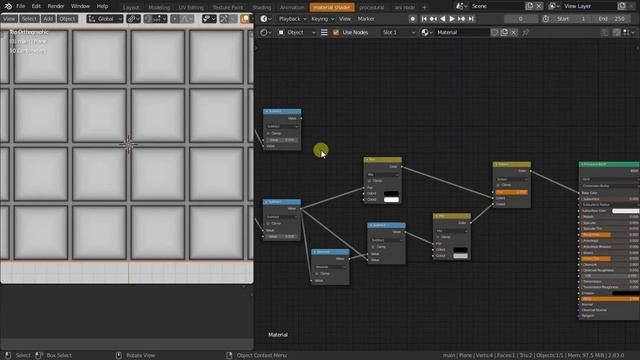Toggle snapping magnet dropdown
640x360 pixels.
(156, 19)
